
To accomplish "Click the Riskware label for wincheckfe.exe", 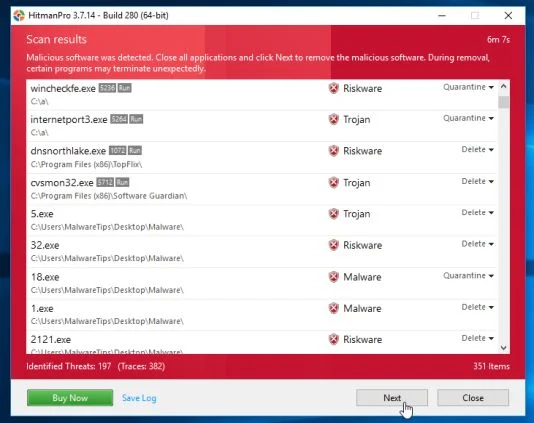I will point(362,89).
